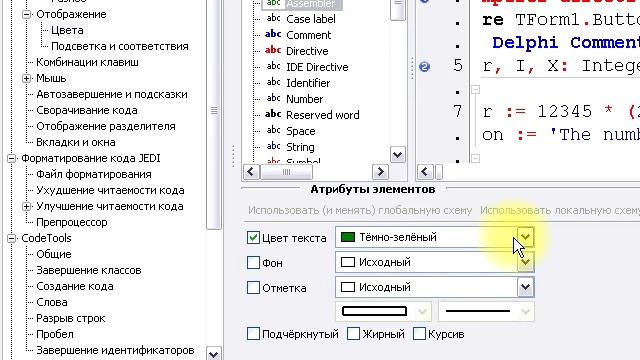Open Общие under CodeTools
640x360 pixels.
pos(53,254)
